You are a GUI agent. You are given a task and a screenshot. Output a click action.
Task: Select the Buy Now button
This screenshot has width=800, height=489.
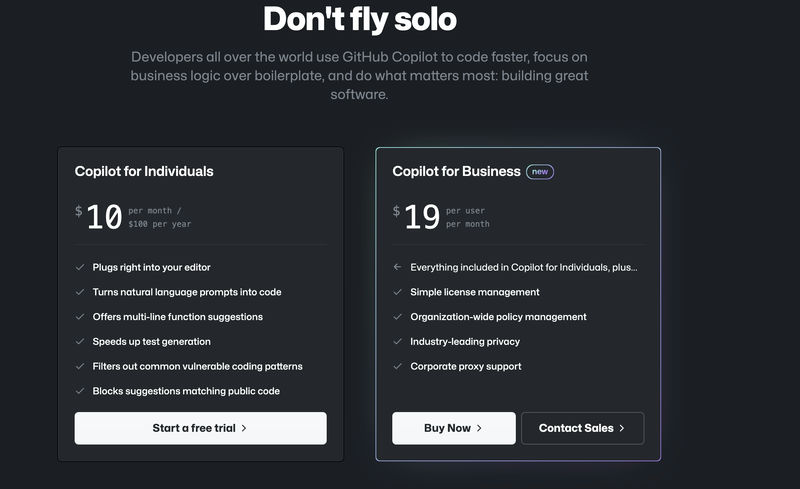coord(454,428)
